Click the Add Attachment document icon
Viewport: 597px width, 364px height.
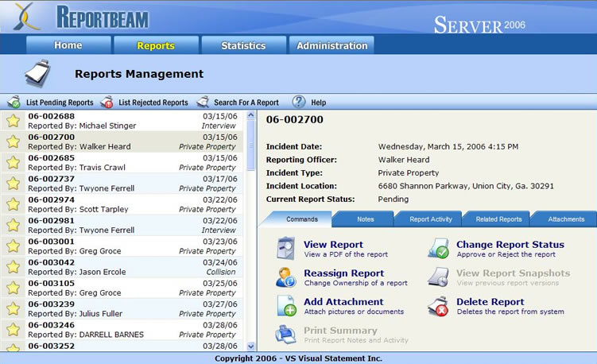[x=286, y=305]
